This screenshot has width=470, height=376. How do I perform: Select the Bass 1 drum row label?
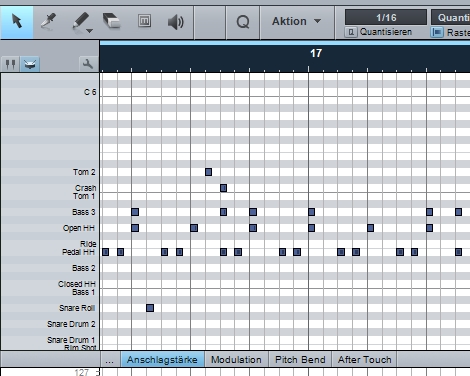click(x=84, y=292)
